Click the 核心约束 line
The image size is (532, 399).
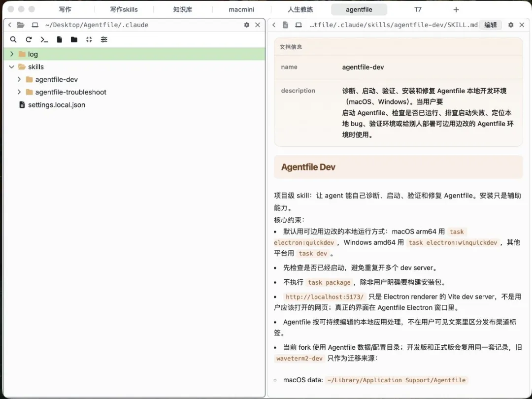(x=289, y=220)
